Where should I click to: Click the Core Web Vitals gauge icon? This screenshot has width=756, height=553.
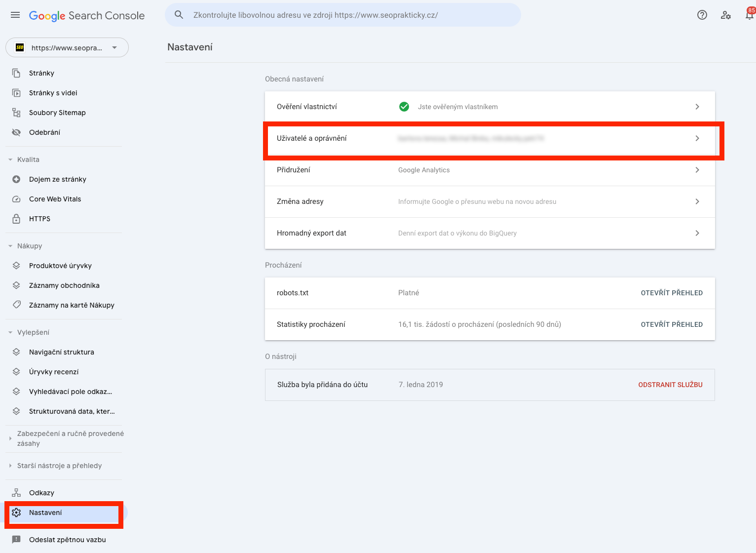(16, 199)
